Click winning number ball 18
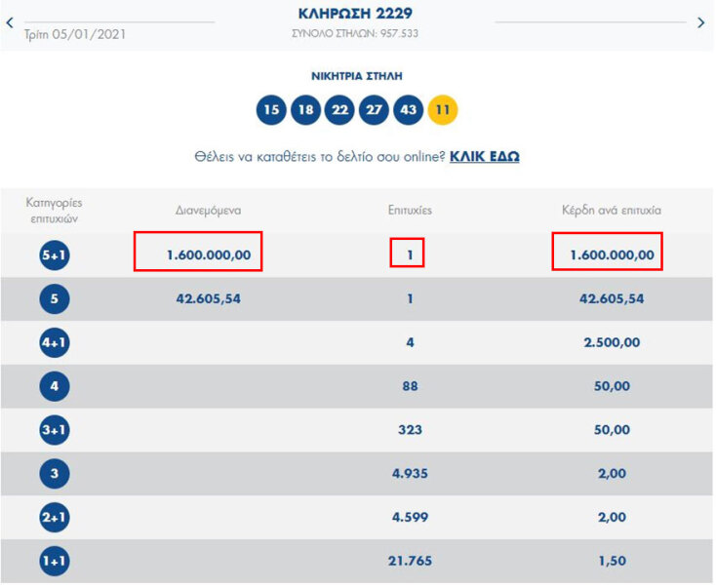716x588 pixels. coord(305,110)
